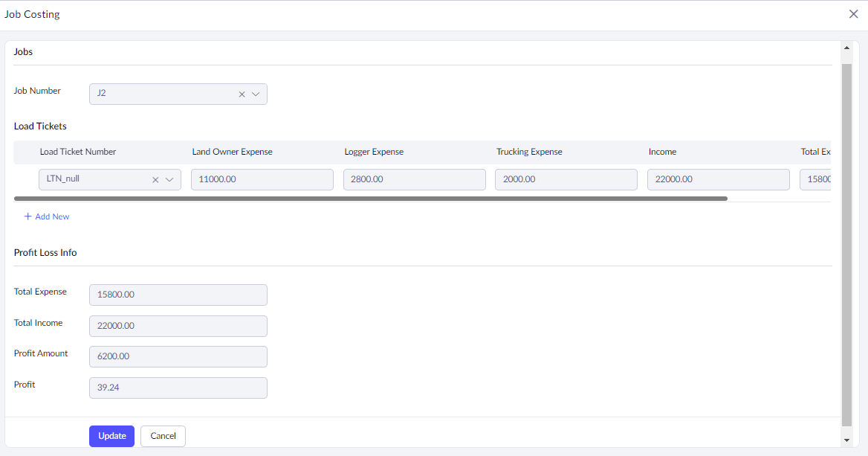The width and height of the screenshot is (868, 456).
Task: Click the Profit Amount field
Action: point(178,356)
